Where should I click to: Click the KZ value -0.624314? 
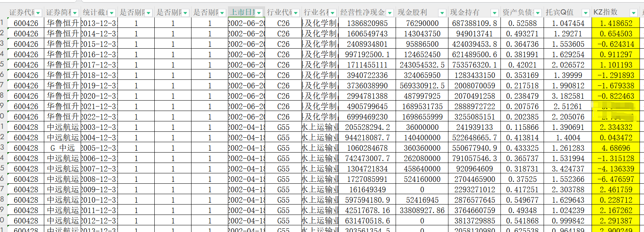click(x=616, y=44)
